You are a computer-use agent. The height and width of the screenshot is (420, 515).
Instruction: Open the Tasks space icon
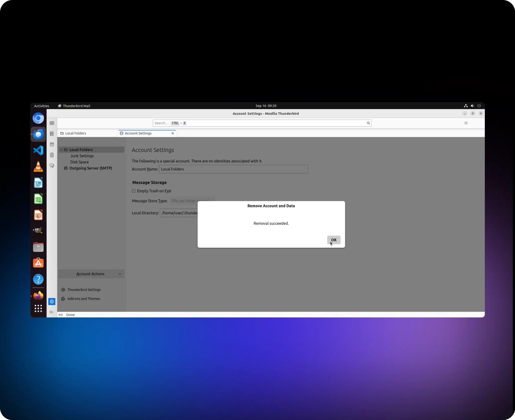tap(52, 155)
